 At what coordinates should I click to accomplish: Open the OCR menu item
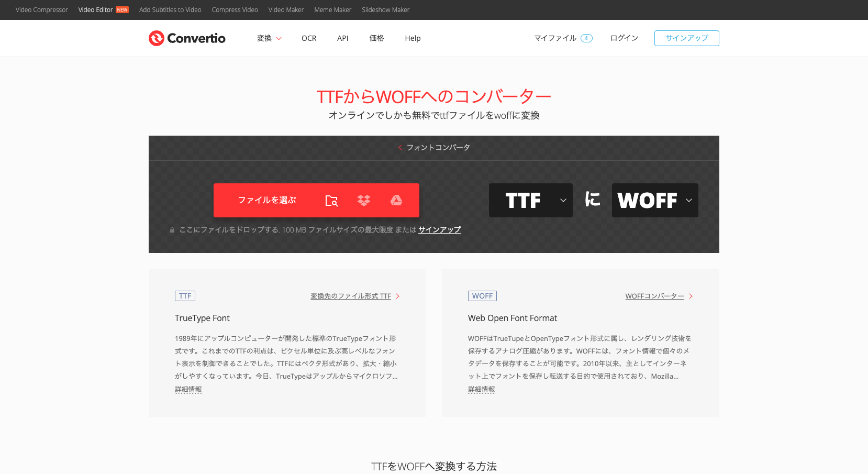[x=309, y=38]
